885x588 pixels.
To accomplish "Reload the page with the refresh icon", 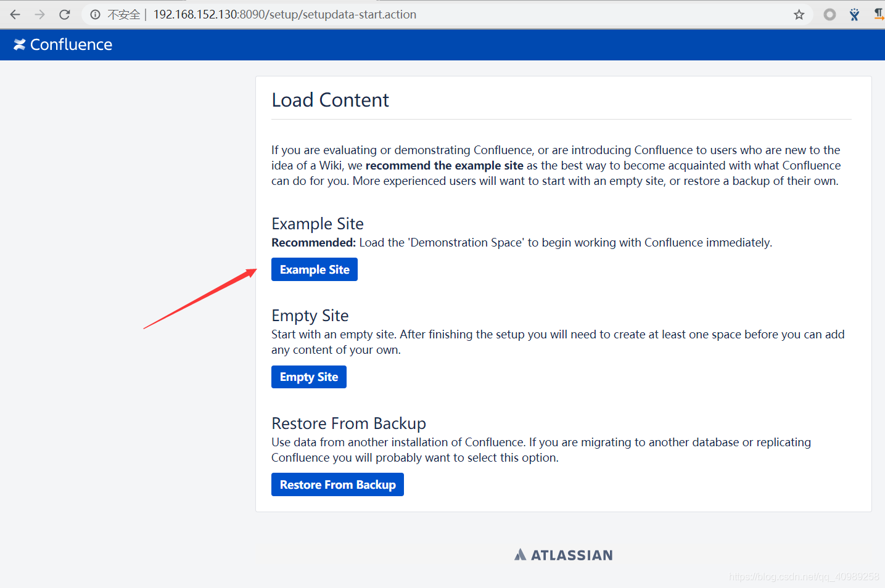I will 65,14.
